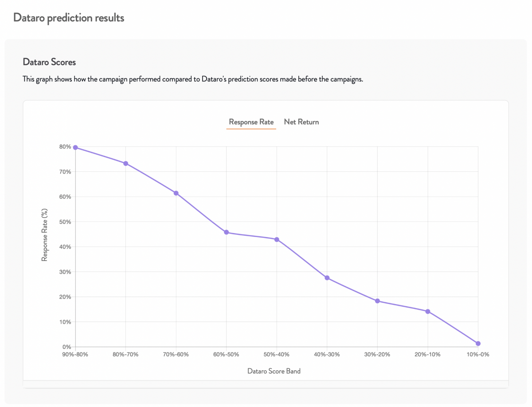The height and width of the screenshot is (407, 532).
Task: Select the Response Rate tab
Action: pos(251,122)
